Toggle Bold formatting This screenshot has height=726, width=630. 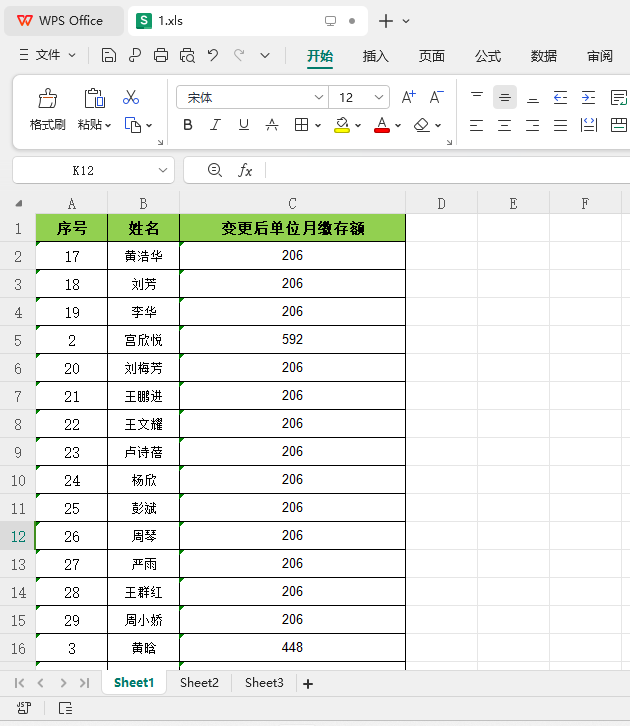point(187,125)
